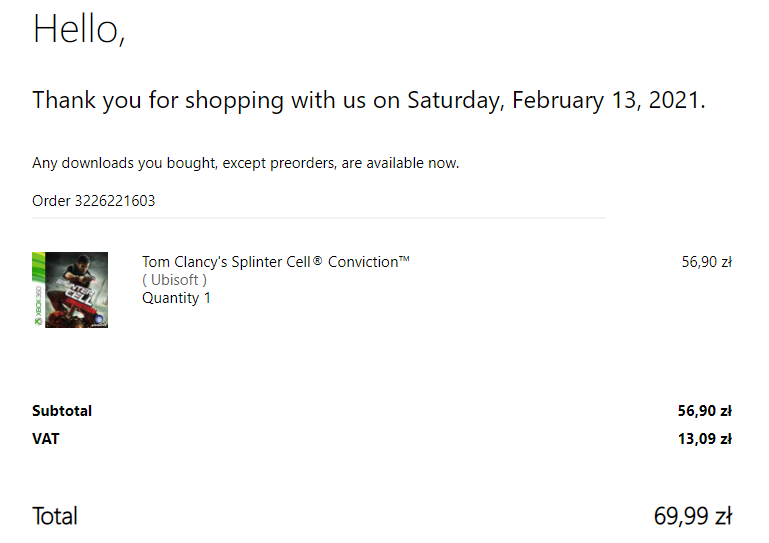Click the total amount 69,99 zł
The width and height of the screenshot is (769, 543).
coord(693,516)
